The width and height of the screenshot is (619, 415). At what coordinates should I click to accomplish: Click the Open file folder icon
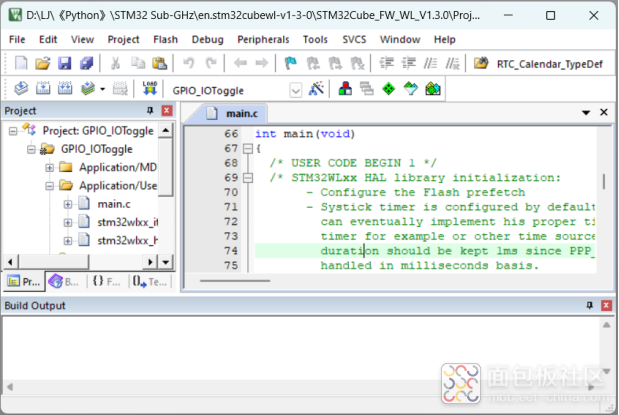click(42, 63)
